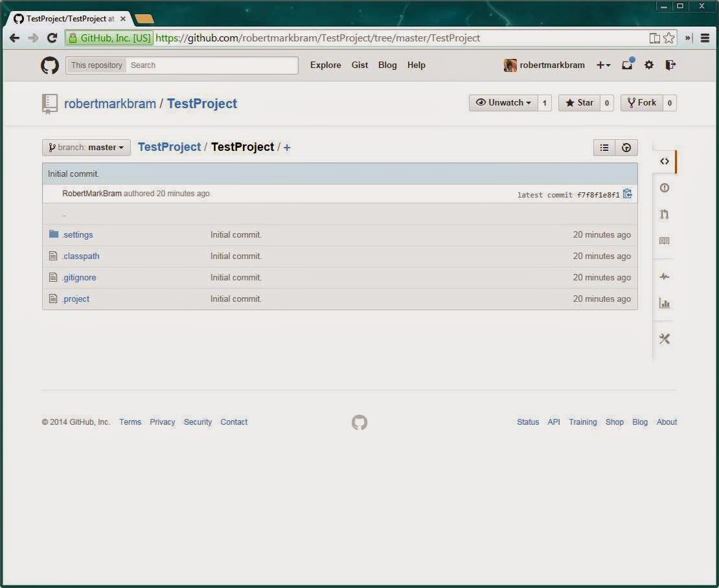Open the Issues sidebar icon
719x588 pixels.
(x=665, y=188)
